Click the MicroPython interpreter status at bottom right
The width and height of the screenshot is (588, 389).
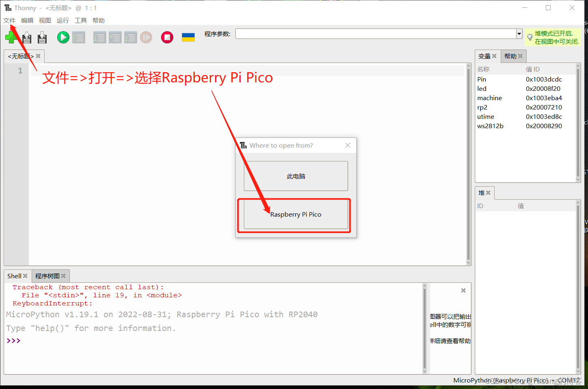517,380
